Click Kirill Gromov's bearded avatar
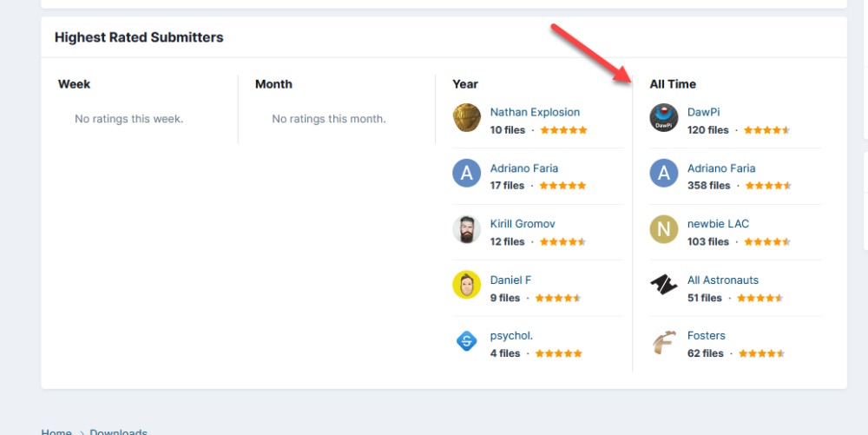 coord(467,229)
